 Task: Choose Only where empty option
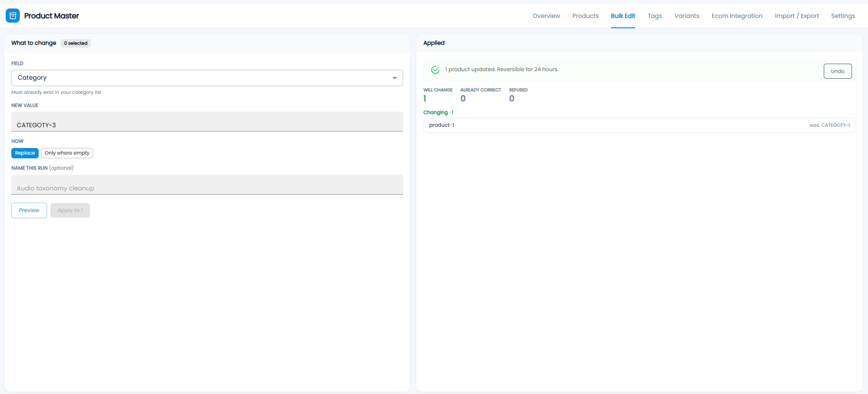67,153
